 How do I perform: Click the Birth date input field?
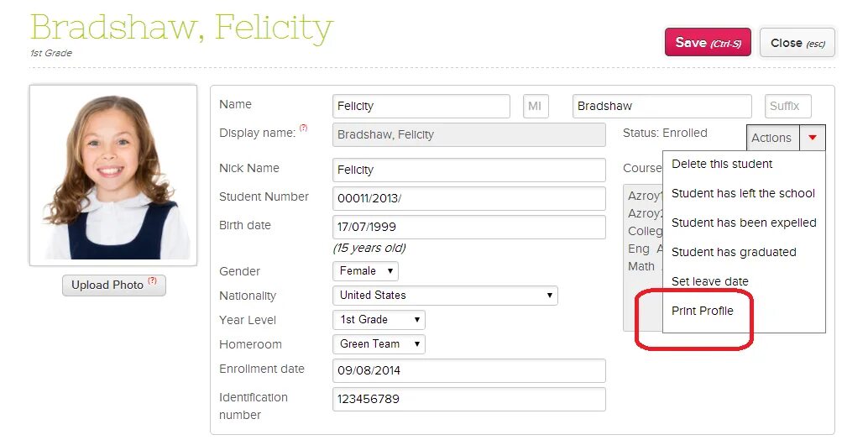(x=469, y=227)
